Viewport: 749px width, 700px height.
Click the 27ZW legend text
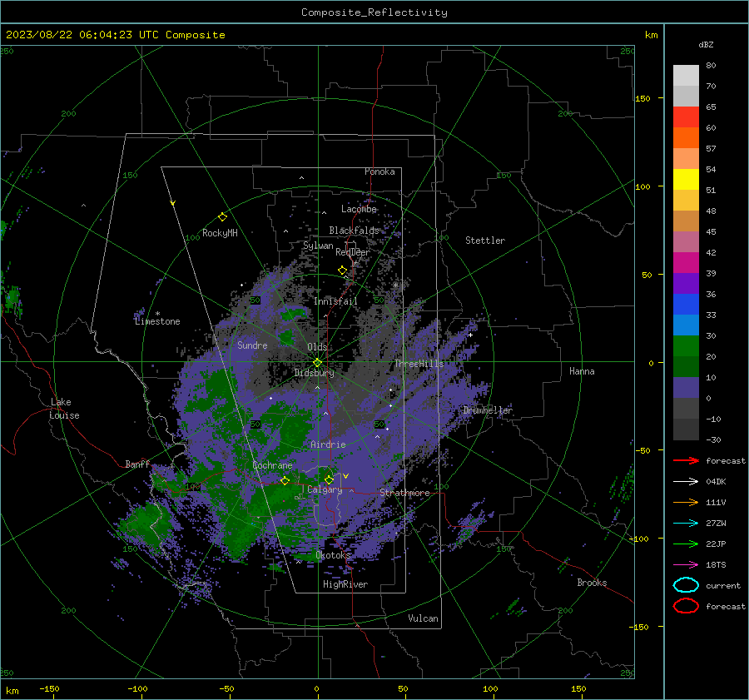[716, 524]
